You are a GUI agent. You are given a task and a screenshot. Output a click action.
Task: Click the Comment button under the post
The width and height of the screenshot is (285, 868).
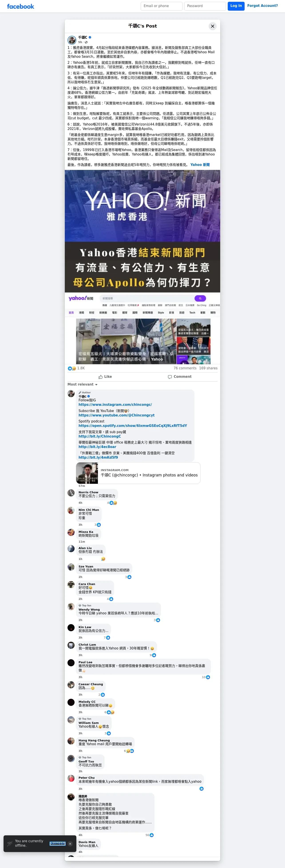[x=180, y=377]
